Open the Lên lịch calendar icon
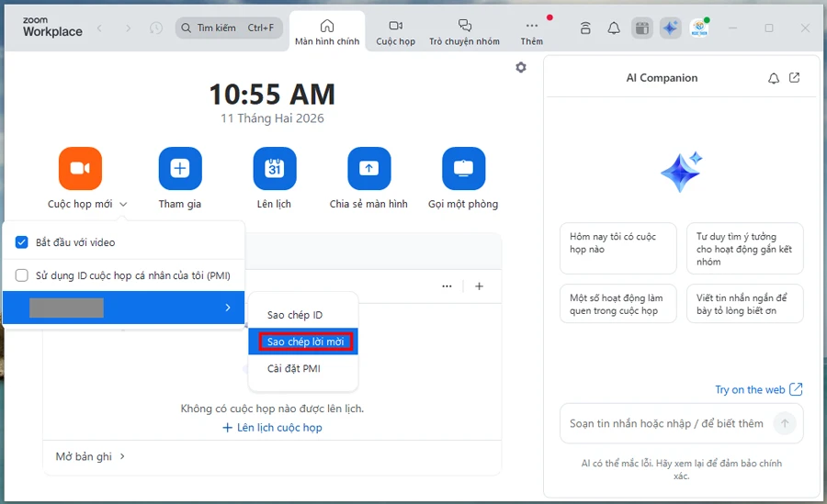 click(275, 168)
